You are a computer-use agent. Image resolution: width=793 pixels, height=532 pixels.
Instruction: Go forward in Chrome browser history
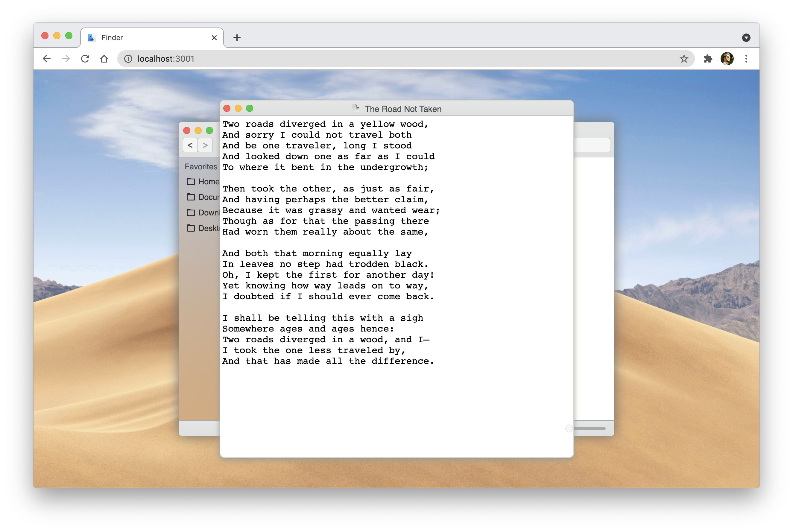[x=66, y=59]
